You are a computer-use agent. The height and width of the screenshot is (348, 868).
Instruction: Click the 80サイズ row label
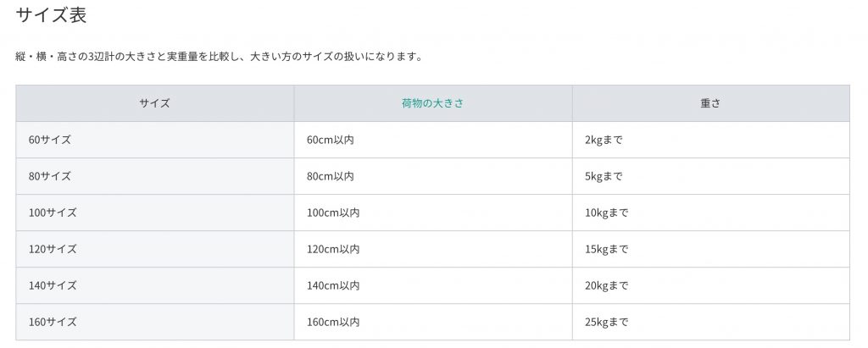[x=50, y=176]
